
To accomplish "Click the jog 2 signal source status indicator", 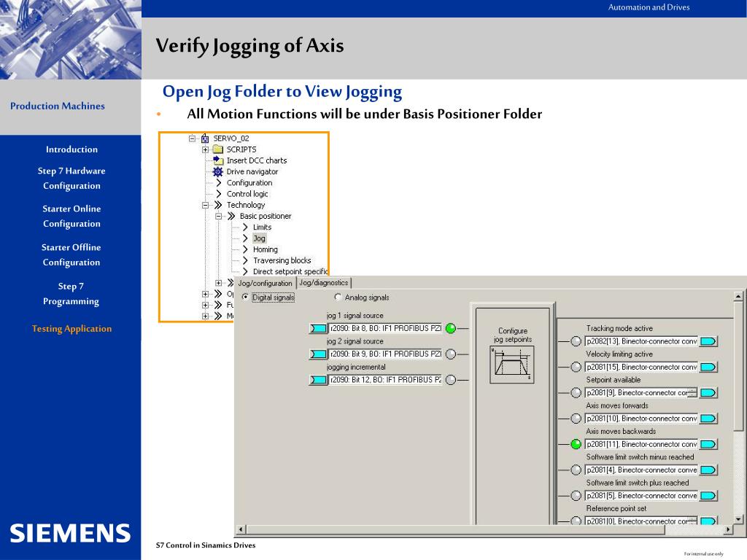I will 451,354.
